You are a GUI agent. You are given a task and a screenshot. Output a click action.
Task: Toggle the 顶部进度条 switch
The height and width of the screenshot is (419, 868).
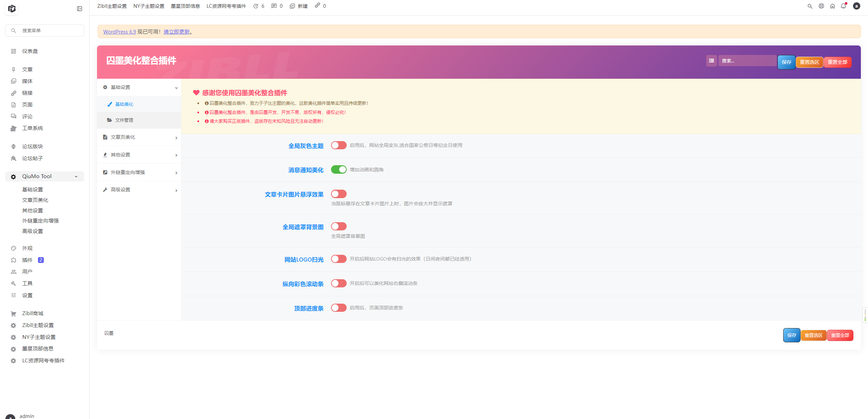[339, 308]
